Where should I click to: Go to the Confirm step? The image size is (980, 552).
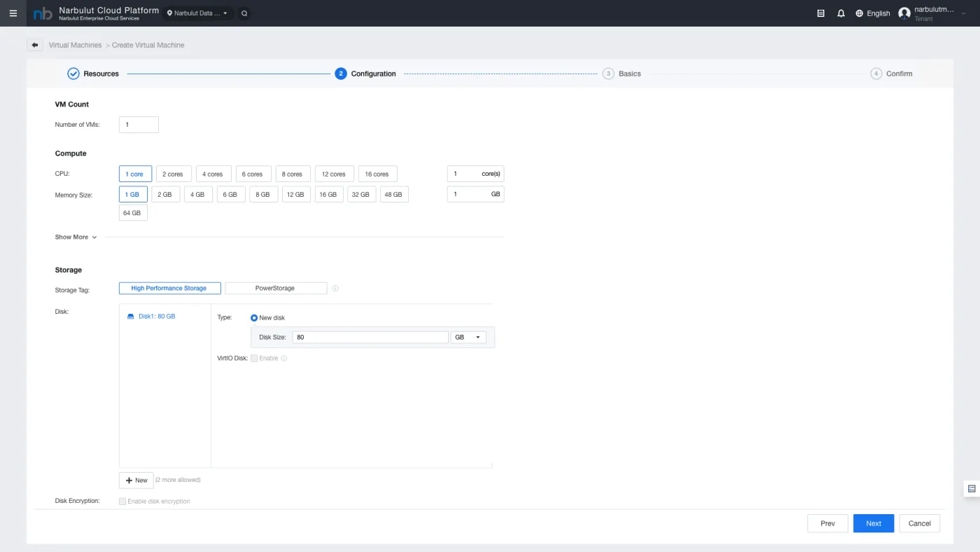click(891, 74)
